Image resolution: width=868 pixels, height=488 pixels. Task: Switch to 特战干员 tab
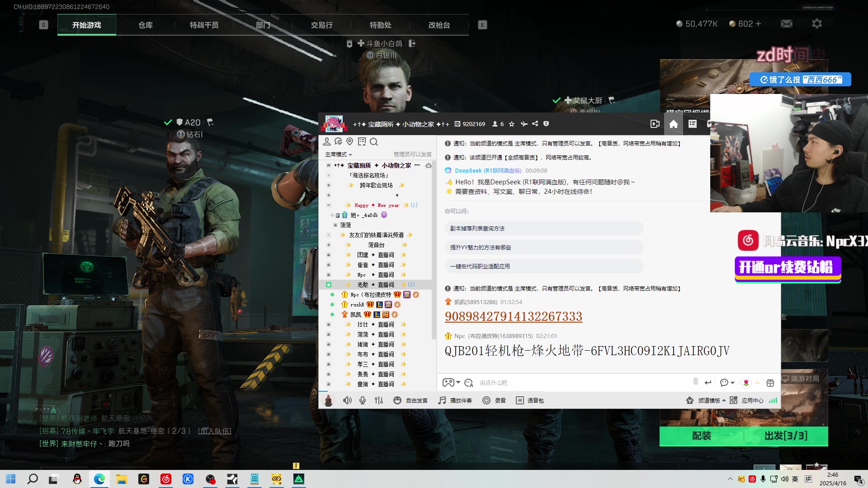coord(204,25)
